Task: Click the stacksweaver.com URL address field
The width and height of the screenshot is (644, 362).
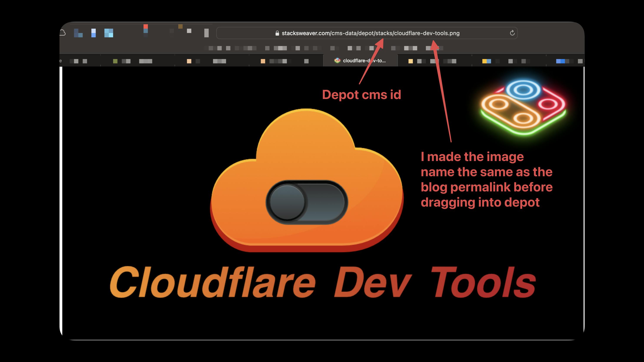Action: [x=367, y=33]
